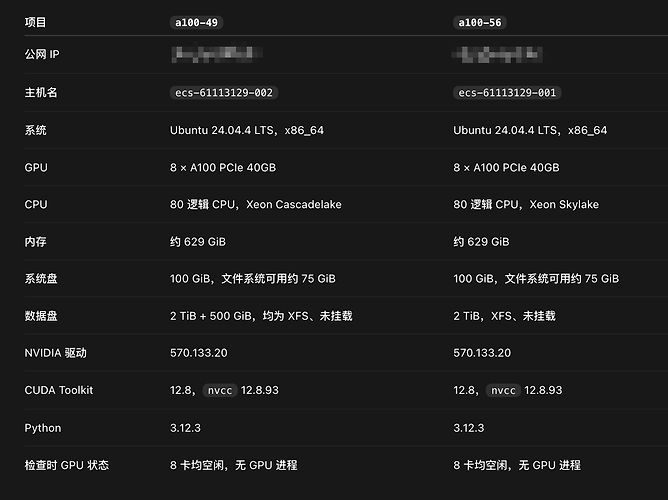668x500 pixels.
Task: Click the blurred public IP for a100-49
Action: pyautogui.click(x=216, y=54)
